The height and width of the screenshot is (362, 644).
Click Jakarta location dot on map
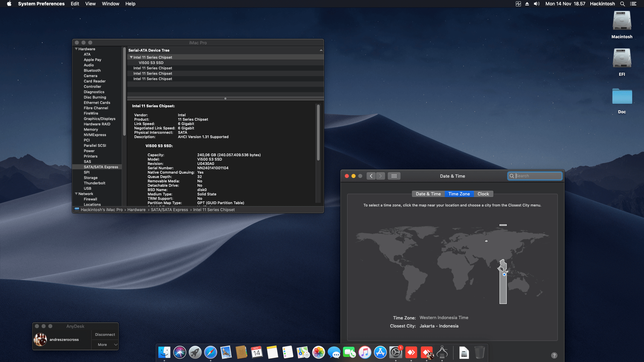504,275
